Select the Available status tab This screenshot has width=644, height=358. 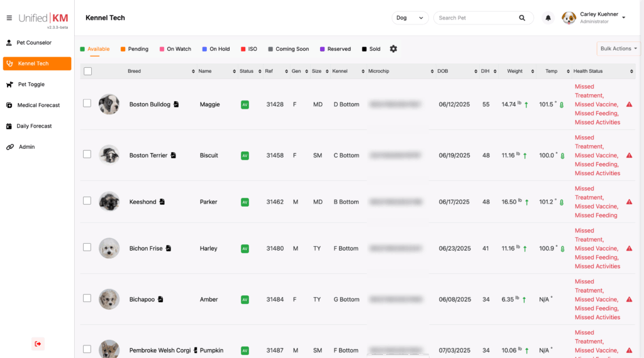coord(95,49)
